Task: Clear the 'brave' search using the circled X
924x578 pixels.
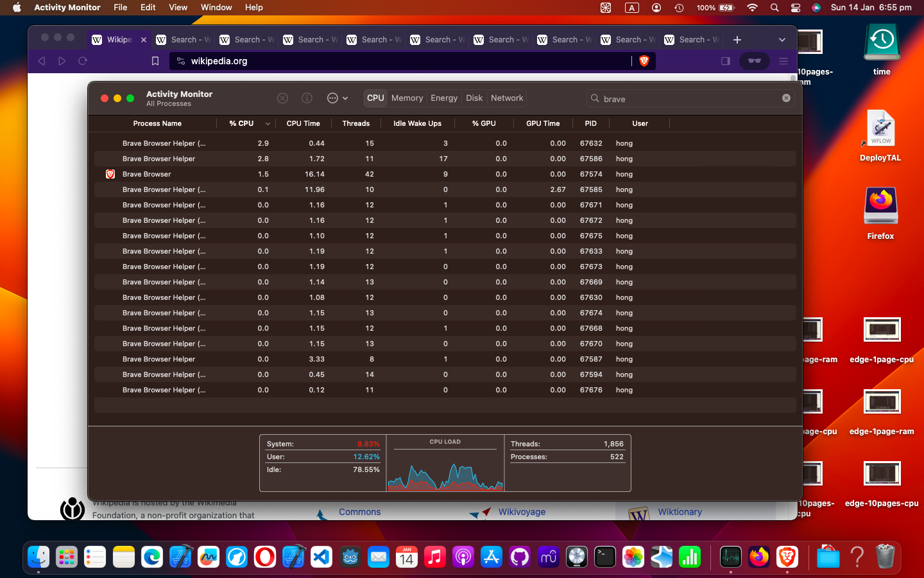Action: (786, 98)
